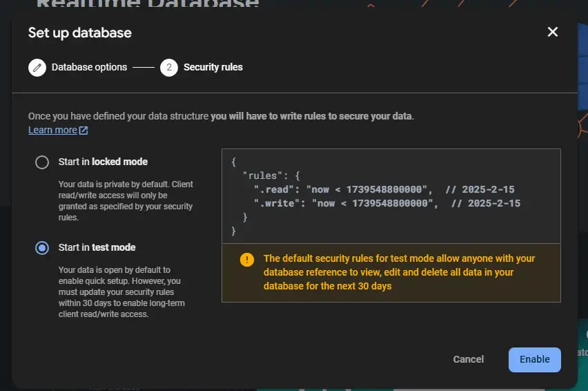Click the step 2 circle for Security rules
The height and width of the screenshot is (391, 588).
(169, 68)
